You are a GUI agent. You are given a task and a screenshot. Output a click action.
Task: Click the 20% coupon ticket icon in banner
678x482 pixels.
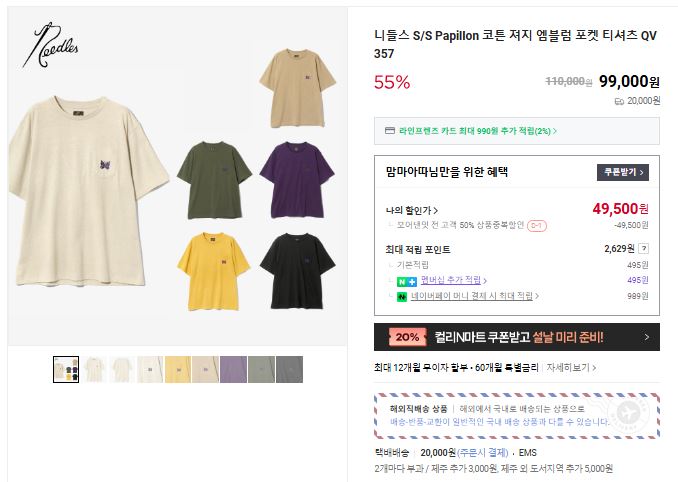[406, 337]
